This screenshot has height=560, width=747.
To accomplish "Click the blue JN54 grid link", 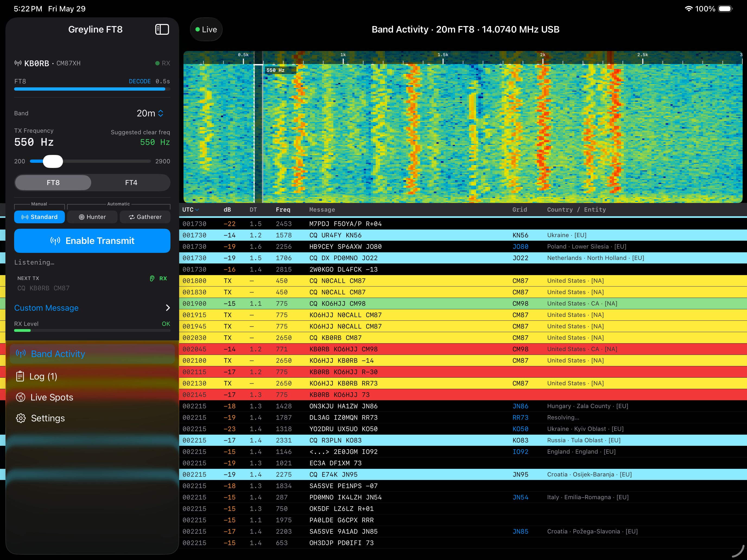I will (520, 497).
